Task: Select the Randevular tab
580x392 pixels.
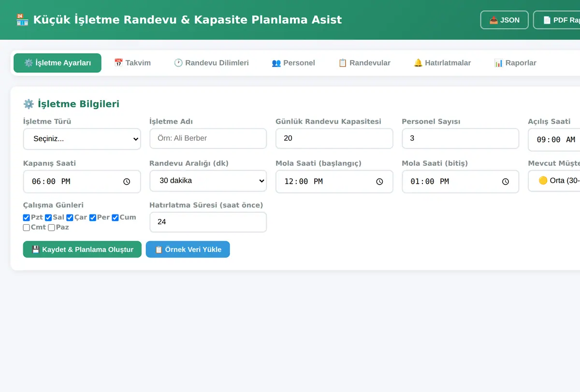Action: tap(364, 63)
